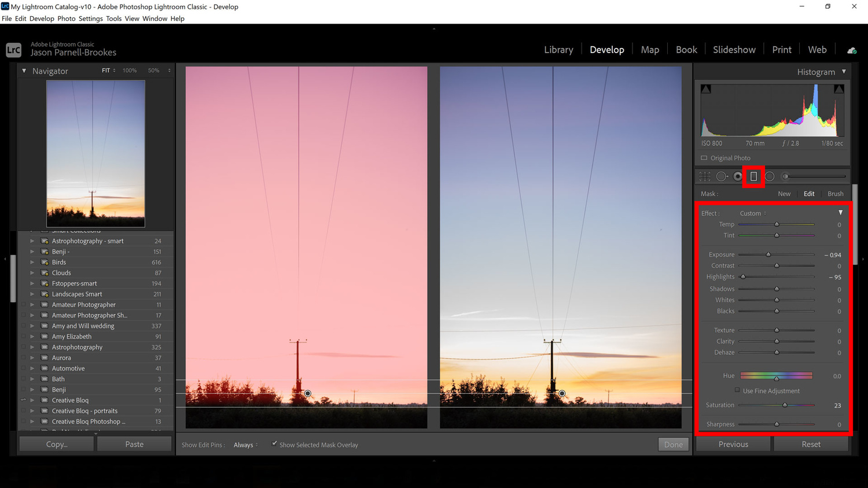Open the Tools menu

[113, 19]
